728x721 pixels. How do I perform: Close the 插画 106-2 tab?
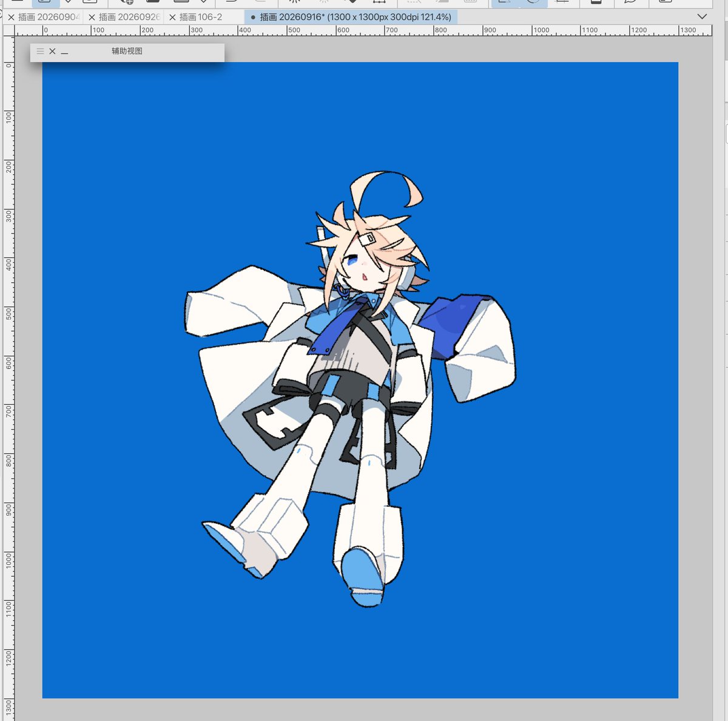click(x=172, y=18)
